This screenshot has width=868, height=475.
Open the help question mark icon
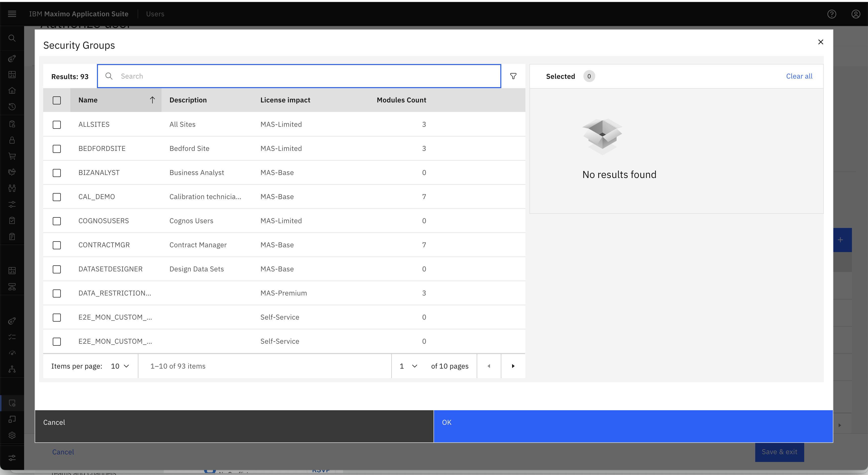832,14
